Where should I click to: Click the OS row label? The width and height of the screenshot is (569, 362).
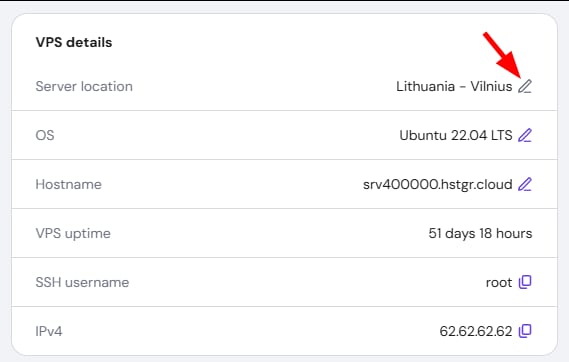tap(45, 135)
